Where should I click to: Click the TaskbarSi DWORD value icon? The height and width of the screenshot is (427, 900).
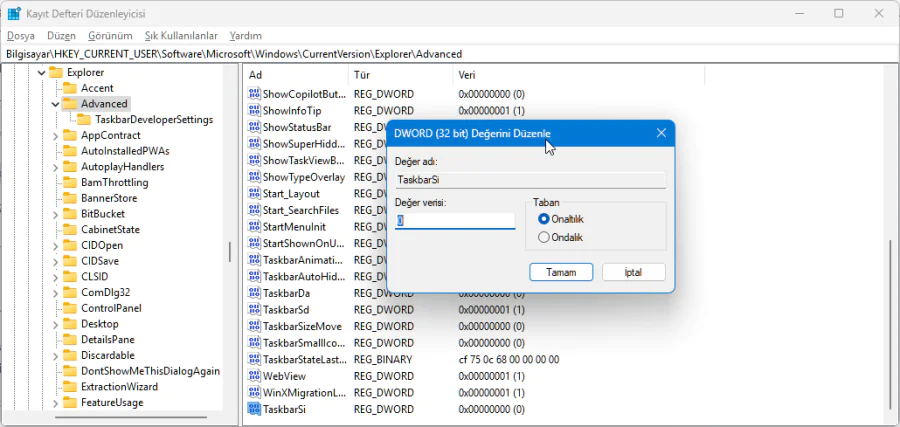[x=254, y=409]
